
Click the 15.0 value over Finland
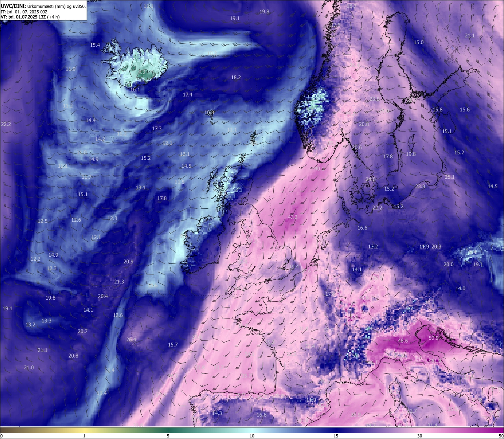pos(419,43)
